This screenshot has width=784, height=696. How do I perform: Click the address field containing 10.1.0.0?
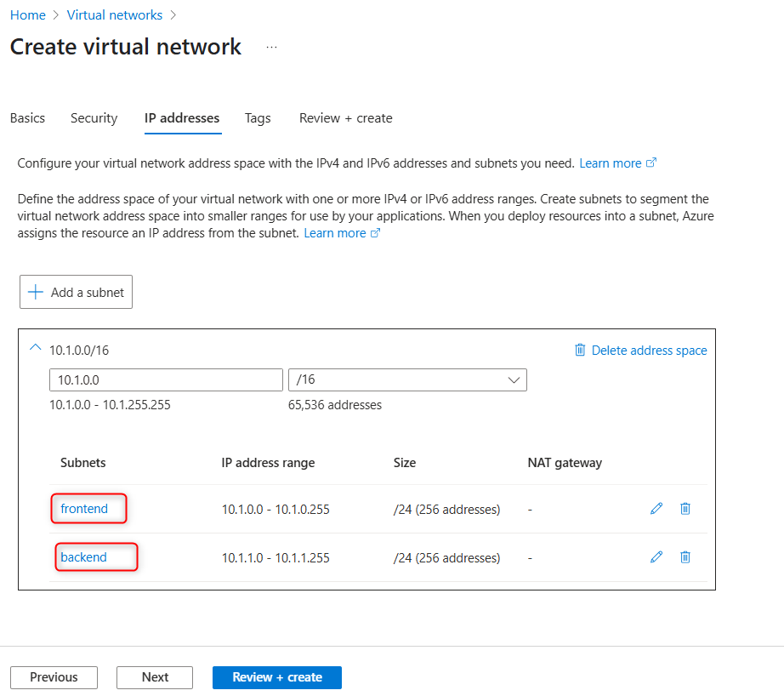(x=166, y=380)
